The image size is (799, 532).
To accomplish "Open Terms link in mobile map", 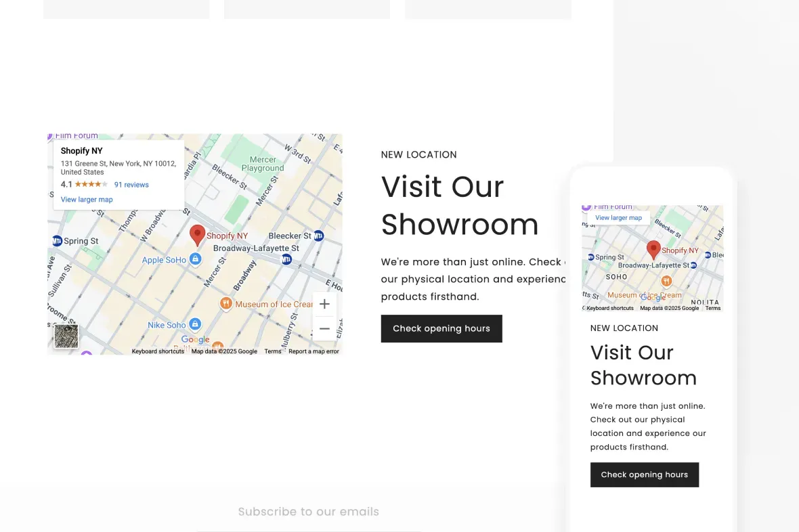I will point(713,308).
